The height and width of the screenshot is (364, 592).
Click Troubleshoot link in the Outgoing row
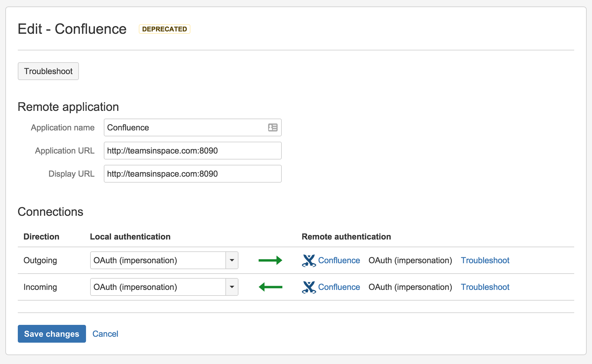click(x=485, y=260)
